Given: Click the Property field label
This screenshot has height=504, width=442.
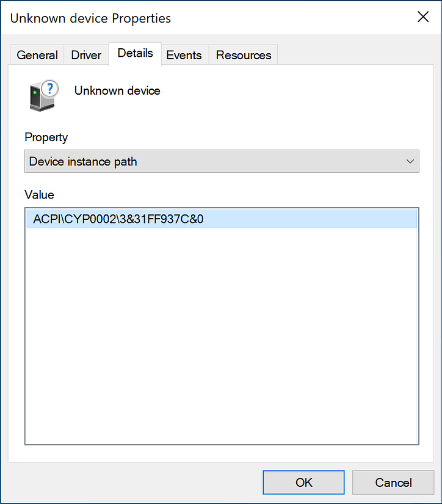Looking at the screenshot, I should [x=46, y=137].
